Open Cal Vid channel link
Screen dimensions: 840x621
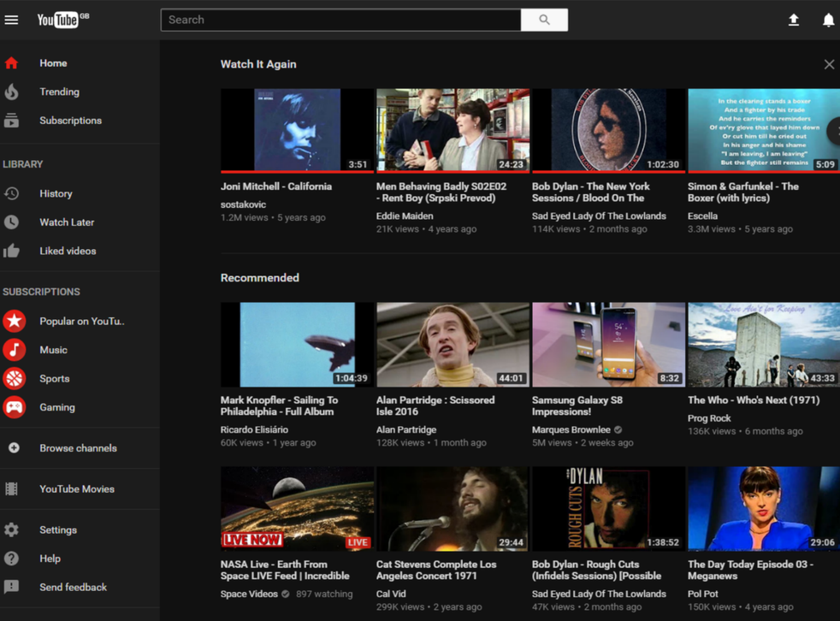pos(391,594)
